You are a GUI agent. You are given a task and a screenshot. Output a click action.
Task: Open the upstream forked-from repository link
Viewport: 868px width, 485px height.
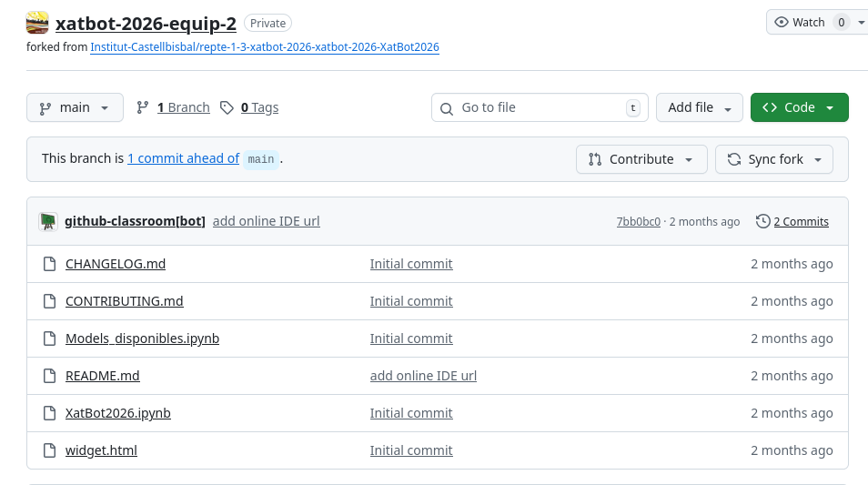click(x=265, y=46)
